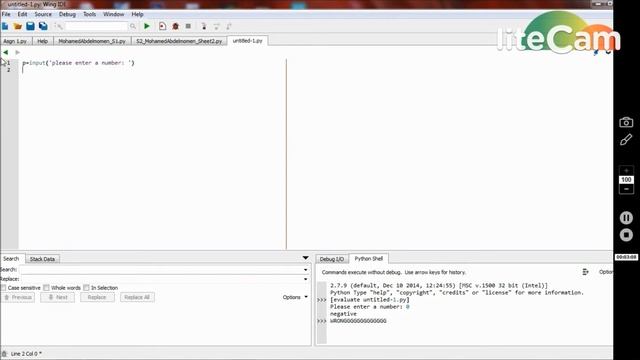The height and width of the screenshot is (360, 640).
Task: Open the Python Shell Options dropdown
Action: coord(606,272)
